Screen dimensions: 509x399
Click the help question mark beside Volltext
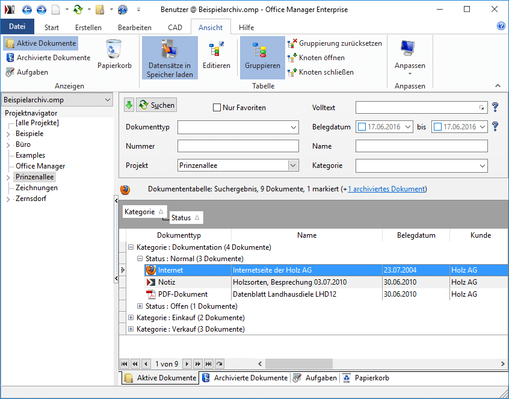coord(495,107)
